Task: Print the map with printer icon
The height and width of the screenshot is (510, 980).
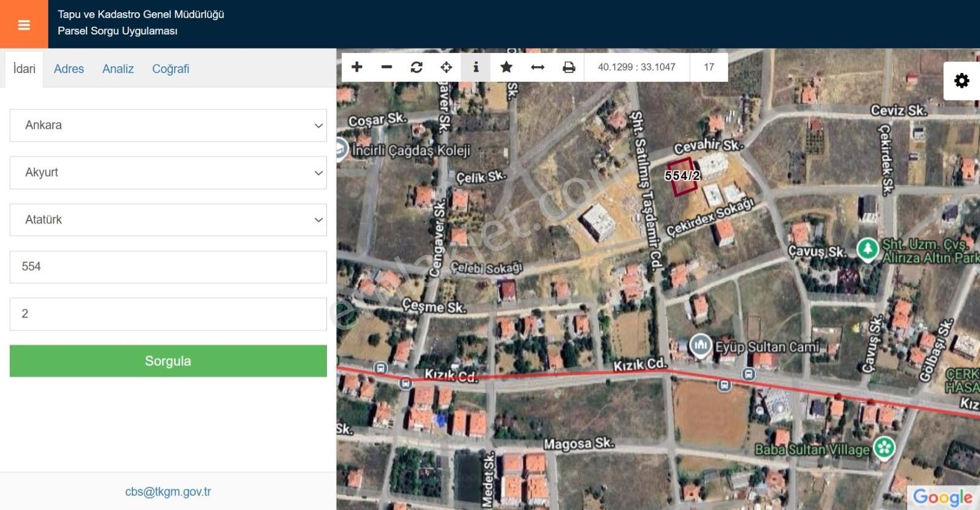Action: tap(569, 67)
